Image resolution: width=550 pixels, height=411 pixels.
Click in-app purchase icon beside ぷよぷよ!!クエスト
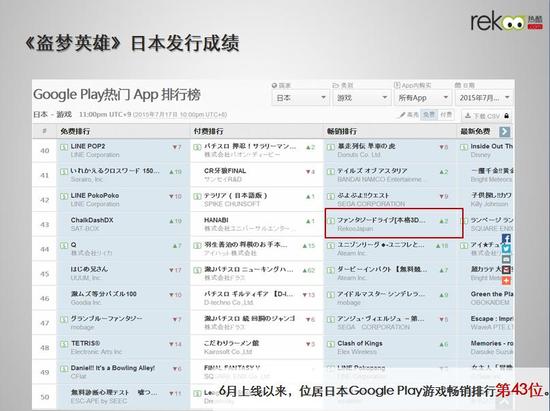point(330,196)
